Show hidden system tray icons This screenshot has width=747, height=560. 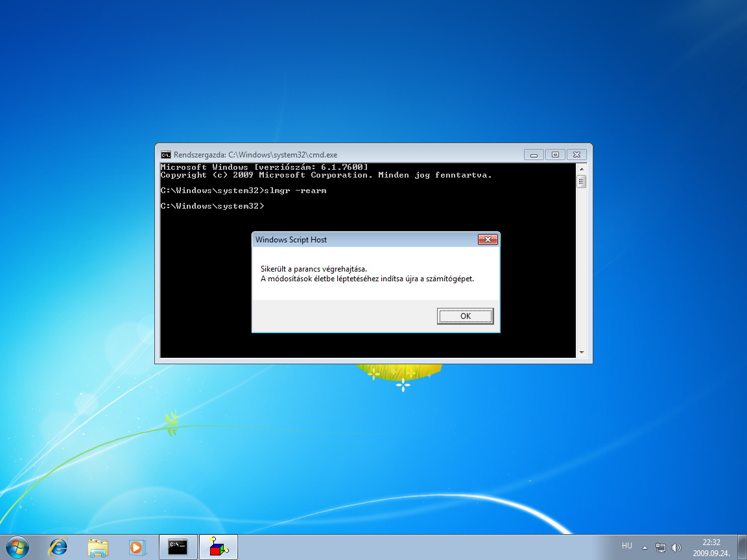[645, 547]
